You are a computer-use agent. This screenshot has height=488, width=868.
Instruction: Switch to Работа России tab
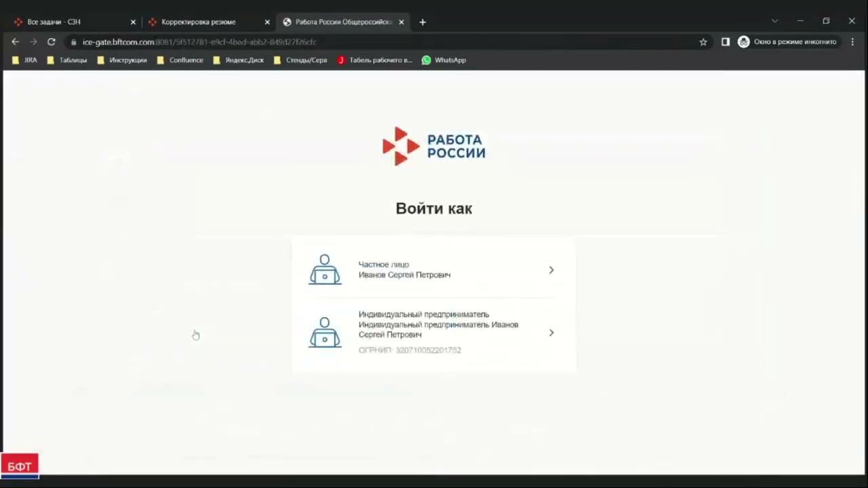[x=343, y=22]
